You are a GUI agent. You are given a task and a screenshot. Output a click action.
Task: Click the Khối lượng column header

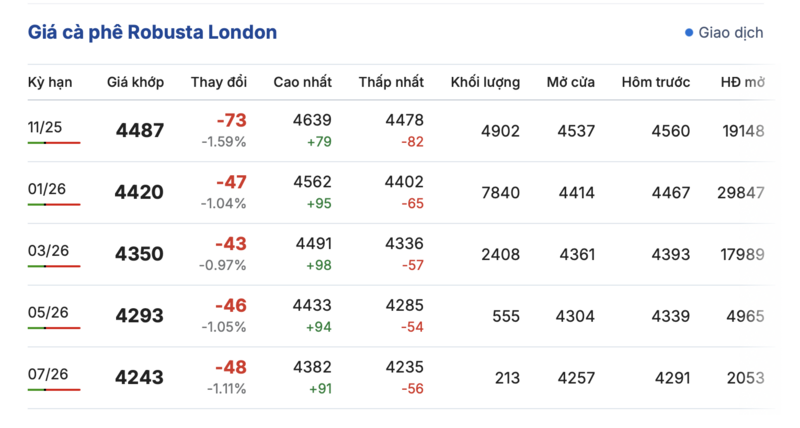point(485,82)
